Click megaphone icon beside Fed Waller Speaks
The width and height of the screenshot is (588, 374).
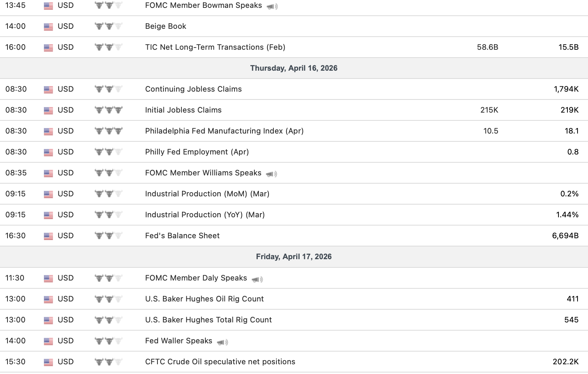222,342
